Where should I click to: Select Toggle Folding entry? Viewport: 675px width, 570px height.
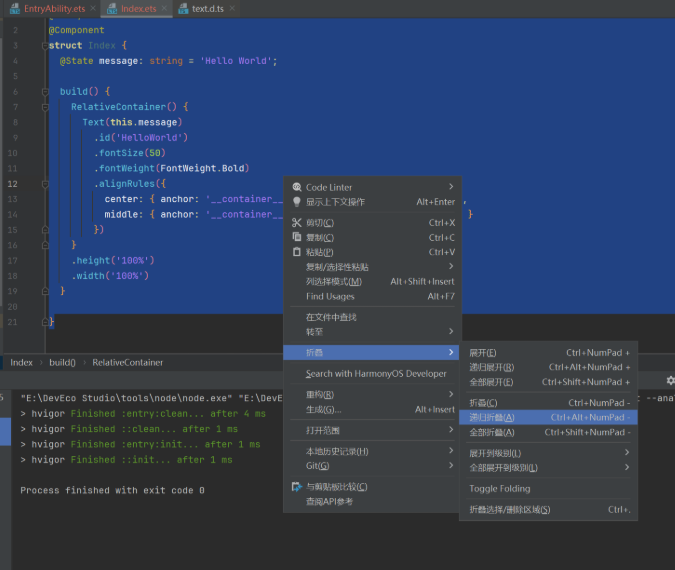(548, 489)
